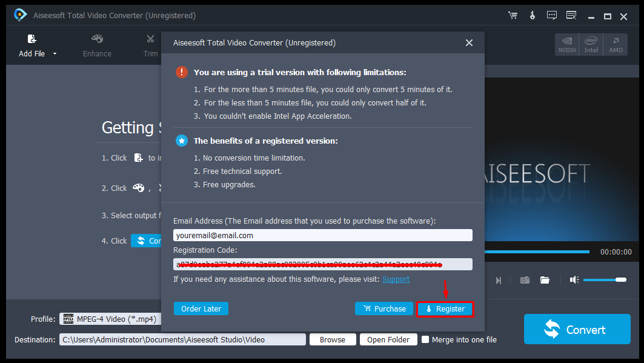Toggle NVIDIA acceleration
The width and height of the screenshot is (644, 363).
pos(567,44)
